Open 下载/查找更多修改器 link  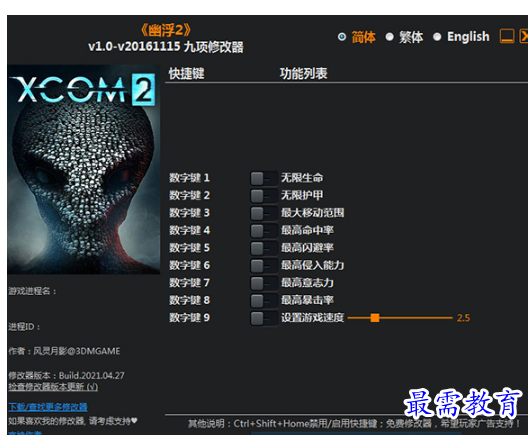(x=48, y=407)
